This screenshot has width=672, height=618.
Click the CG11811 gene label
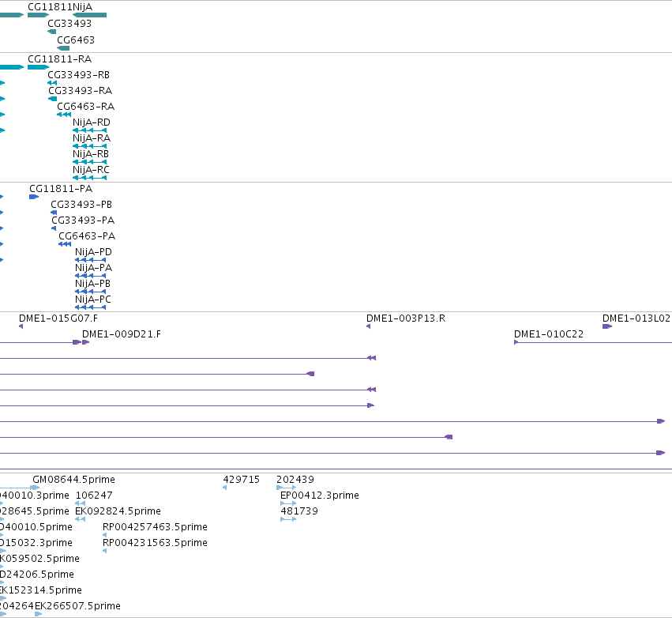coord(50,7)
